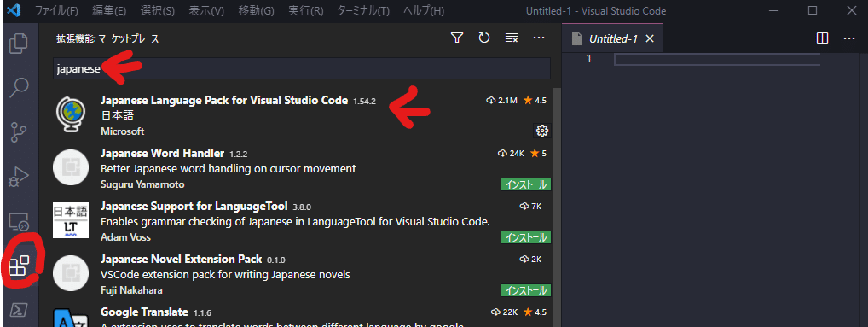Close the Untitled-1 editor tab
868x327 pixels.
[650, 38]
